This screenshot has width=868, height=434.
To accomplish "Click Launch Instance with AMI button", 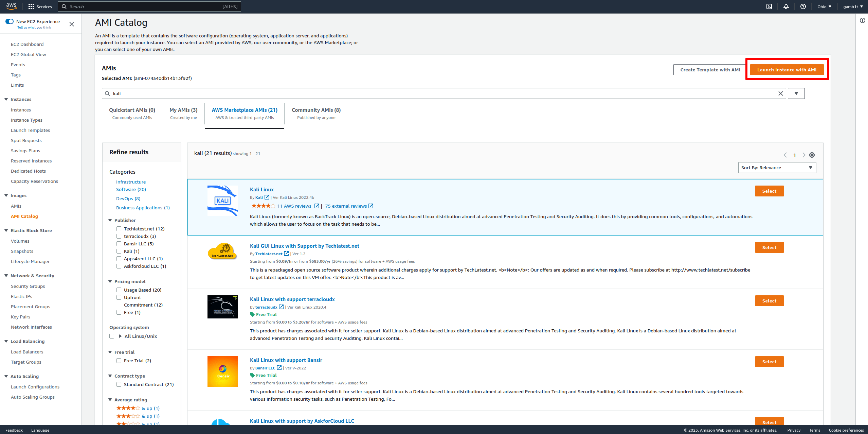I will pos(787,70).
